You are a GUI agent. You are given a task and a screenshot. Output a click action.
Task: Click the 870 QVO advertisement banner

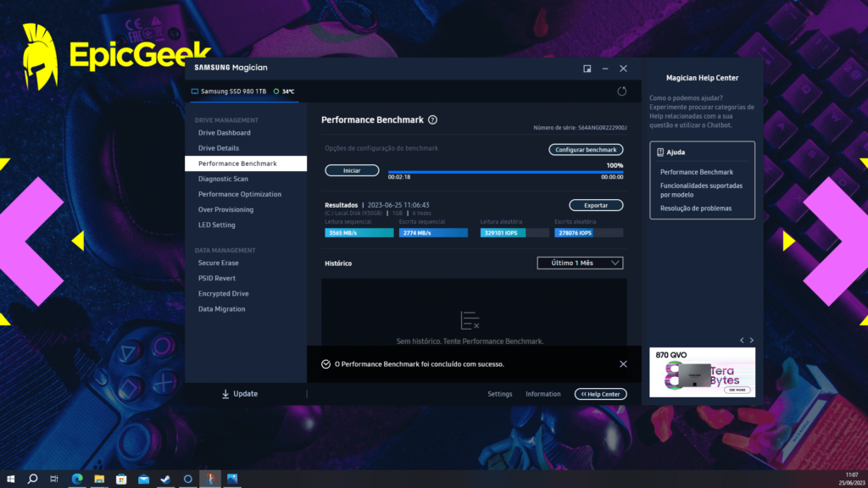[702, 372]
